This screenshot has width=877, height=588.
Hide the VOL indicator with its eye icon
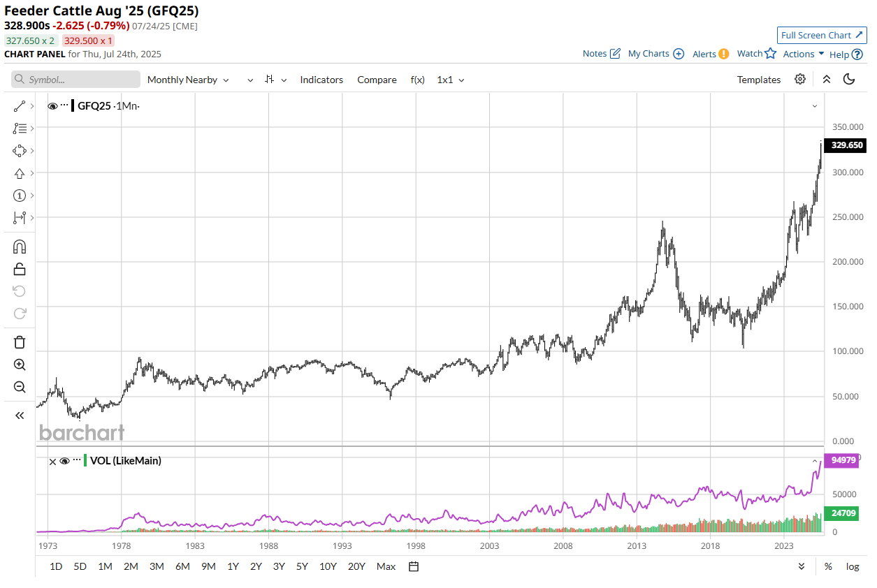click(64, 461)
